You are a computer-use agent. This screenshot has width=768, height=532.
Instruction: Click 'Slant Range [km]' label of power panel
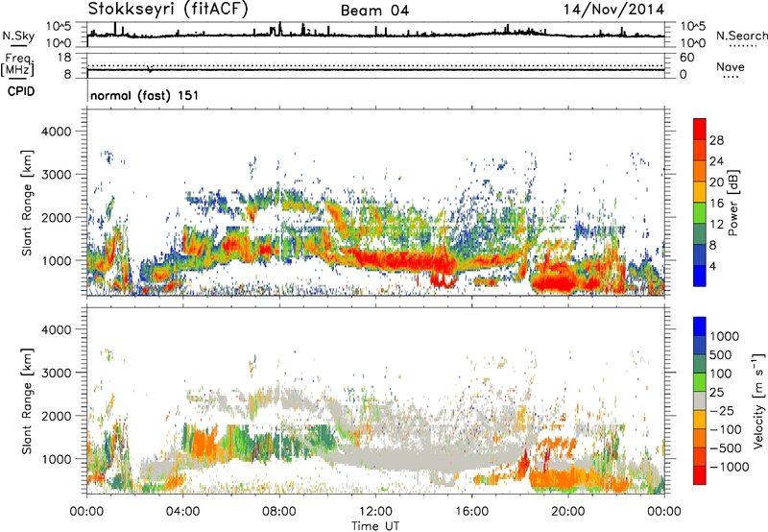tap(27, 203)
